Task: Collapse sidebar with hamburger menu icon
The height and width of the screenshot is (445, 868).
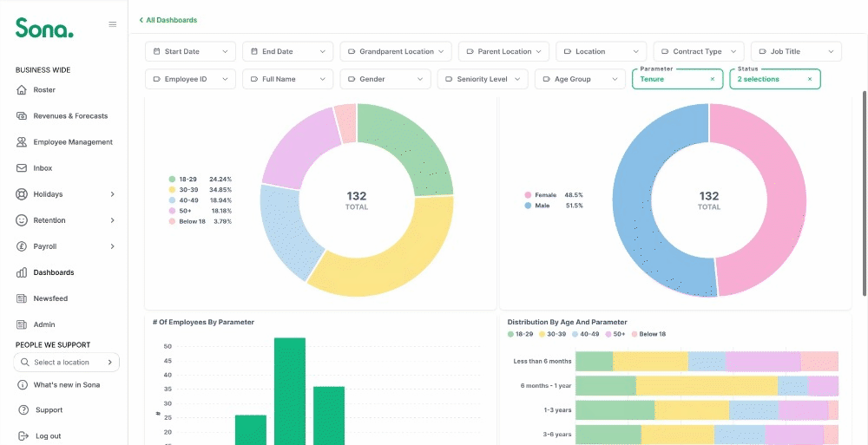Action: click(x=112, y=24)
